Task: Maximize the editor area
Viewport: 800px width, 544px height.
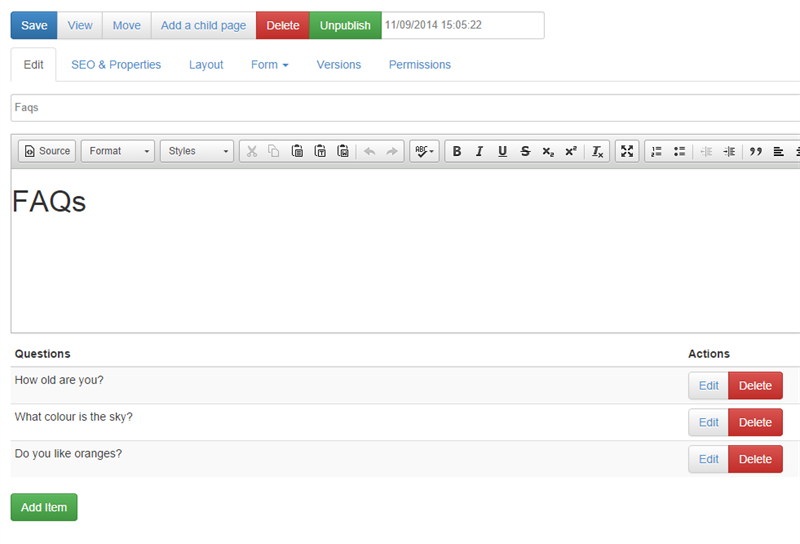Action: (x=627, y=151)
